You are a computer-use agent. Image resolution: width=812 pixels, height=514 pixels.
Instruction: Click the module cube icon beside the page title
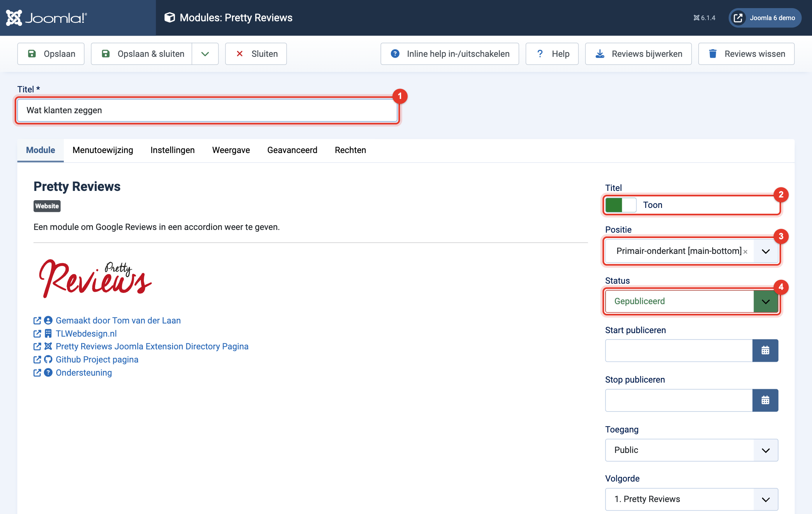[169, 17]
